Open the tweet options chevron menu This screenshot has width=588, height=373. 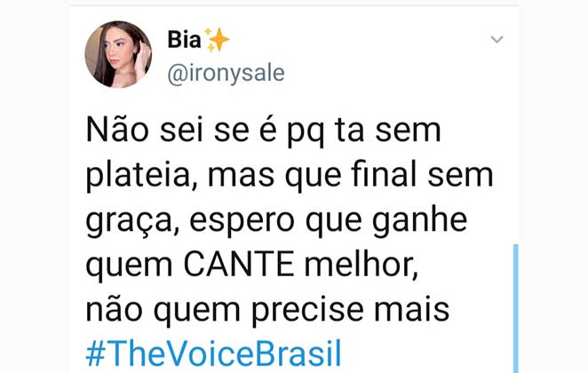point(497,39)
